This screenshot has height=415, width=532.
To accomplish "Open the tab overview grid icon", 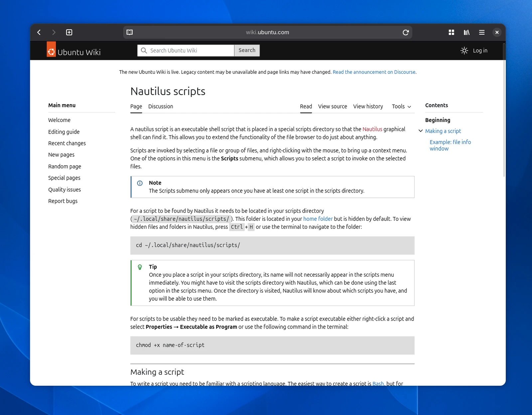I will coord(451,32).
